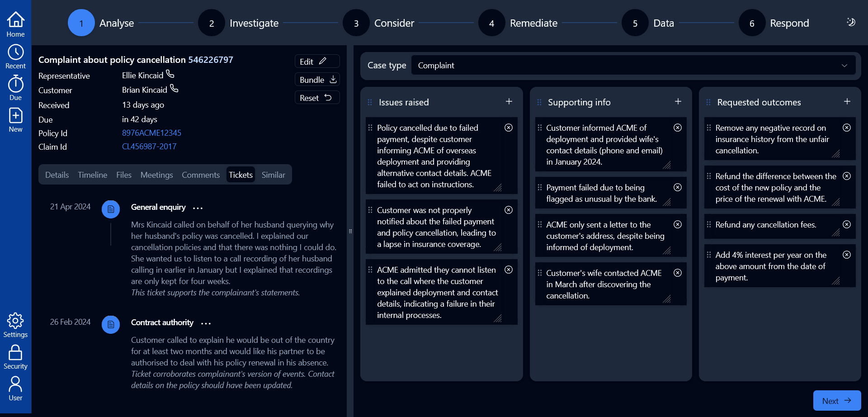Remove the 'Refund any cancellation fees' outcome
Viewport: 868px width, 417px height.
pyautogui.click(x=847, y=224)
